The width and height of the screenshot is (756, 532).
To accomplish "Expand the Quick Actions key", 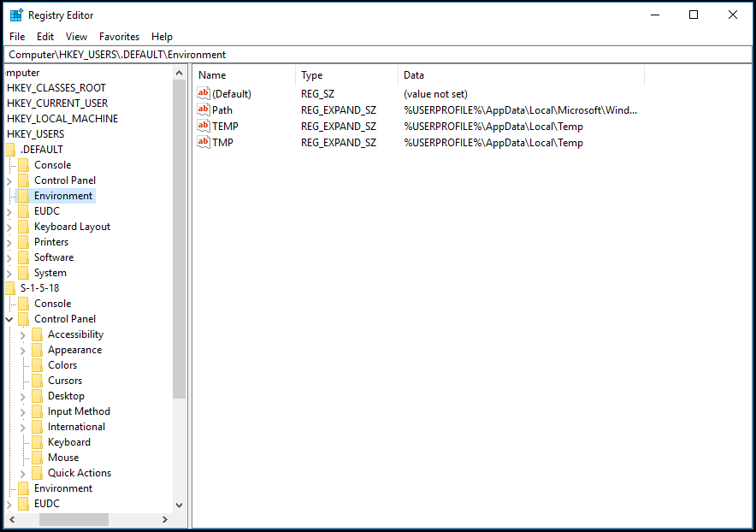I will [x=22, y=474].
